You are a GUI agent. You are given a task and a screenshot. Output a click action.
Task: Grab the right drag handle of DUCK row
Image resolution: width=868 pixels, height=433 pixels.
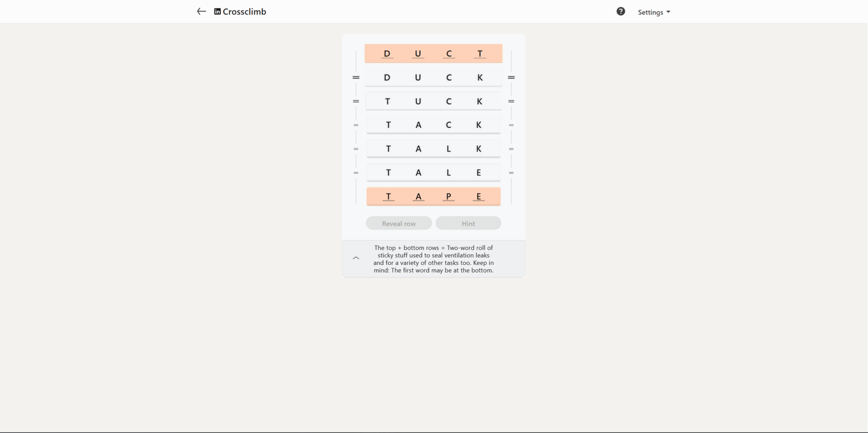[x=511, y=77]
